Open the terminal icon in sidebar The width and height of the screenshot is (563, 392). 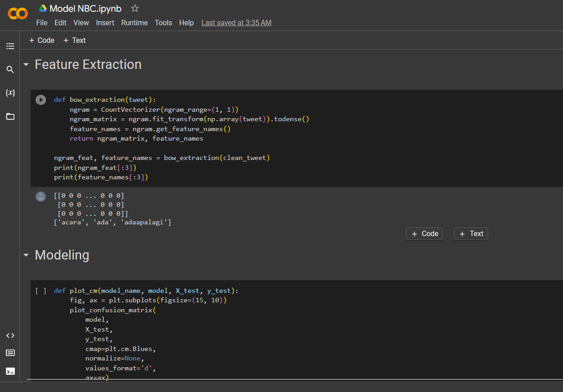tap(10, 371)
